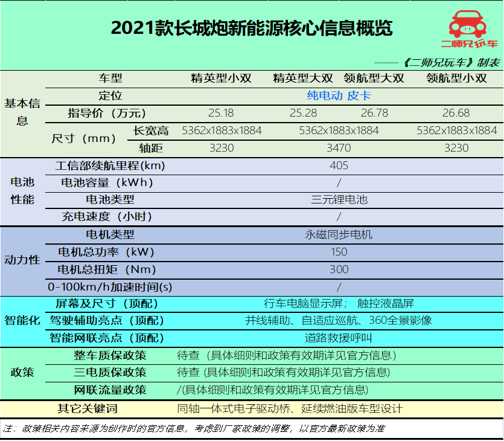Select 同轴一体式电子驱动桥、延续燃油版车型设计 text

coord(290,409)
